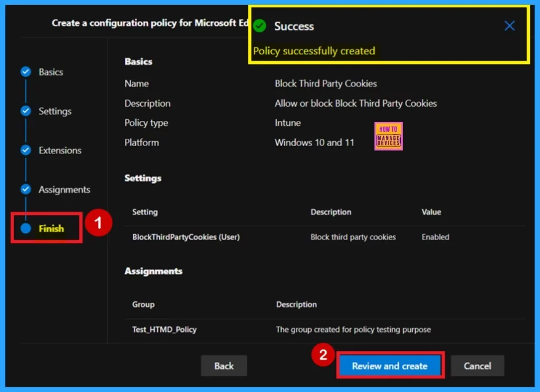This screenshot has width=540, height=392.
Task: Click the Finish step blue circle
Action: [26, 228]
